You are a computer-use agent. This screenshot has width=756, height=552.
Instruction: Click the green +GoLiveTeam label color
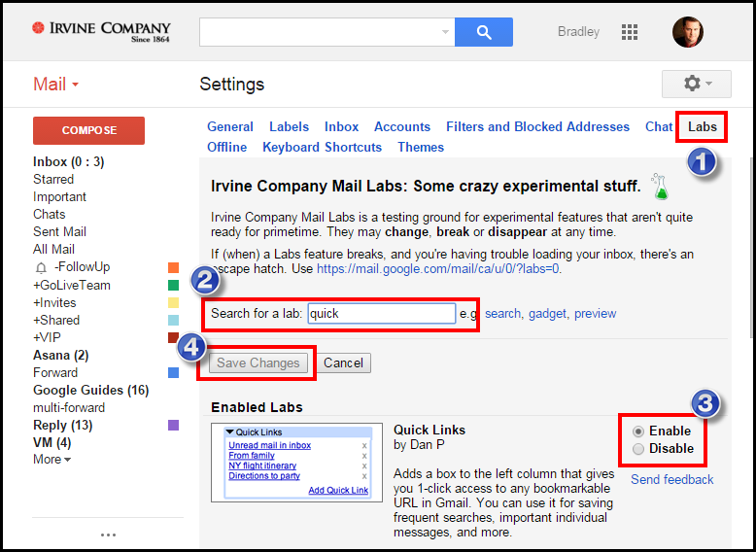click(x=174, y=286)
